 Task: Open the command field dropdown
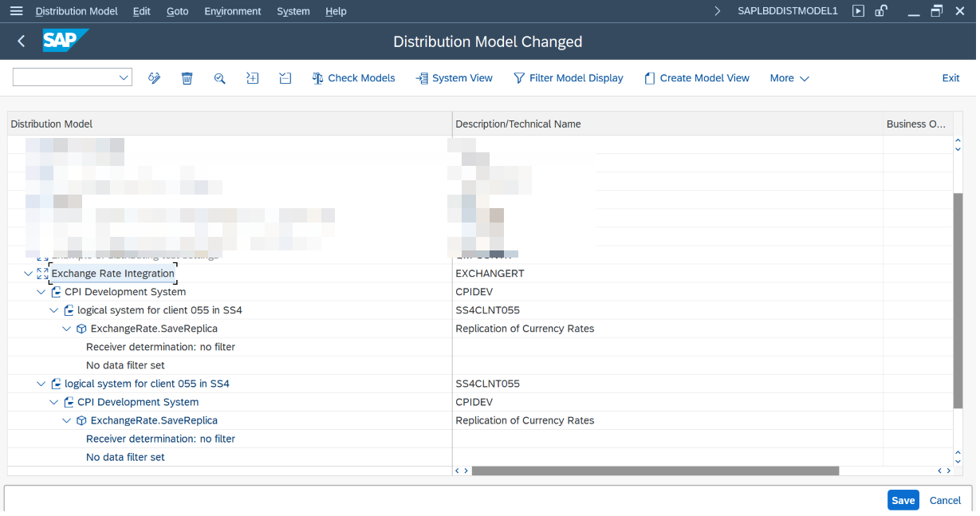tap(124, 77)
